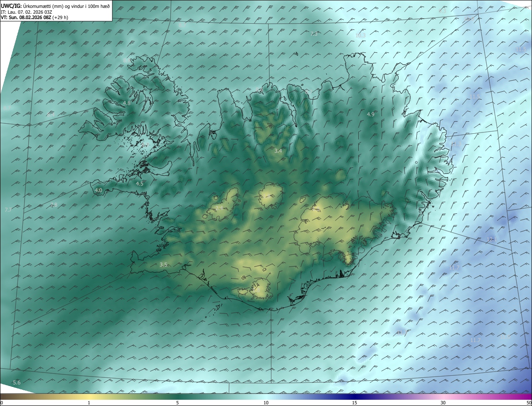This screenshot has width=532, height=406.
Task: Click the "30" tick on the color scale
Action: point(443,403)
